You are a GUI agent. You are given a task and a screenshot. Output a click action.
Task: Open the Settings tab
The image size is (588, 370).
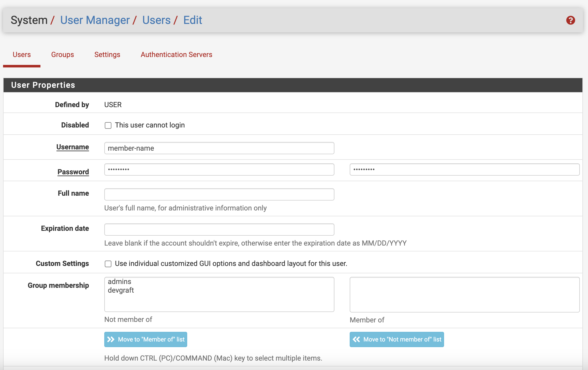point(107,55)
